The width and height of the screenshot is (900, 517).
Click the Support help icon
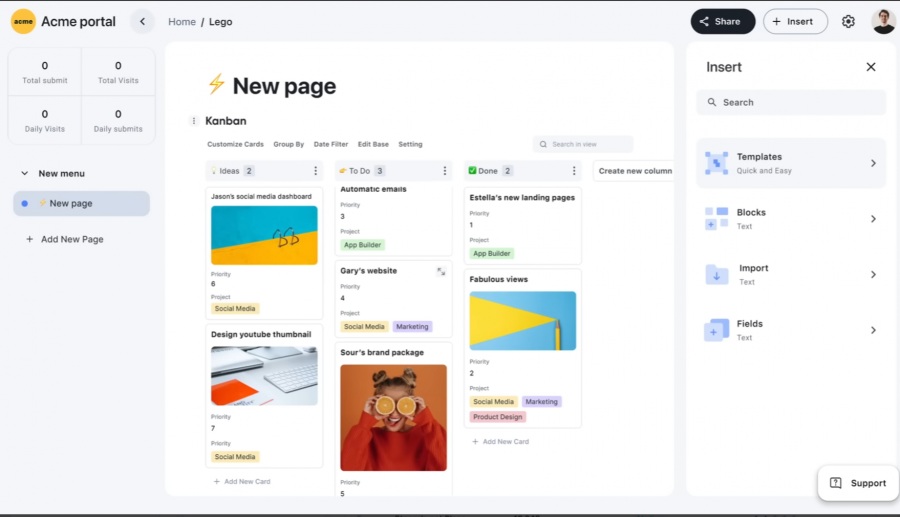(x=836, y=483)
